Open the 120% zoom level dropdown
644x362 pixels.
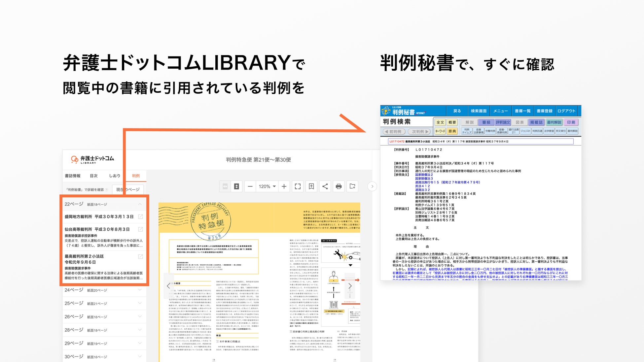click(x=267, y=186)
